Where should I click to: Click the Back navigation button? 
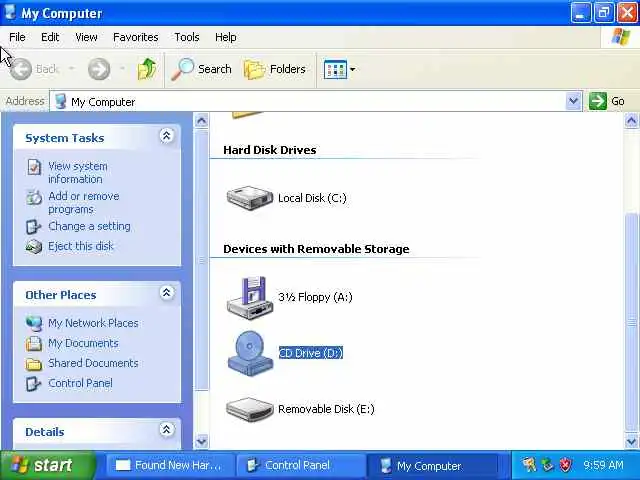coord(34,69)
